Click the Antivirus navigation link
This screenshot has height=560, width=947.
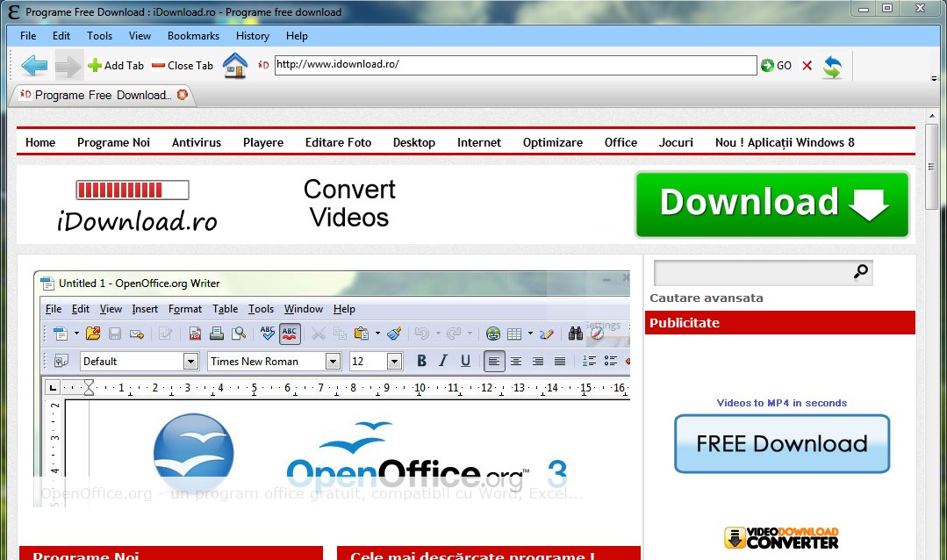pyautogui.click(x=197, y=142)
